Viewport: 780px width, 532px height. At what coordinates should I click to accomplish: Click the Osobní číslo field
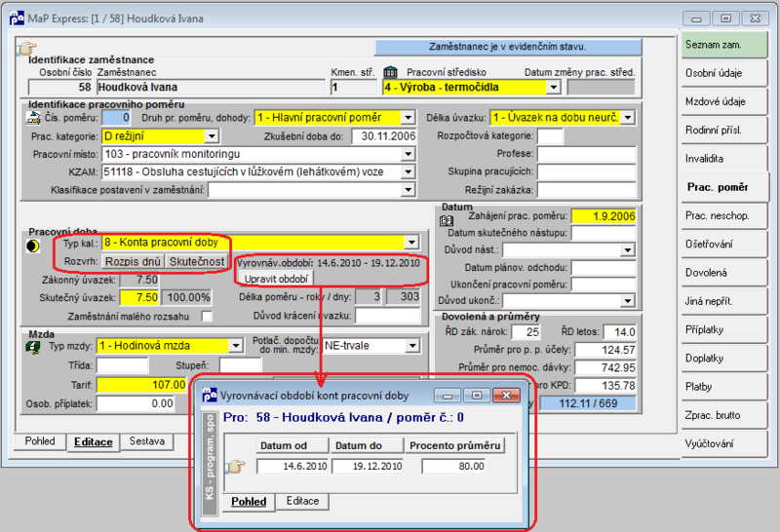click(x=60, y=88)
